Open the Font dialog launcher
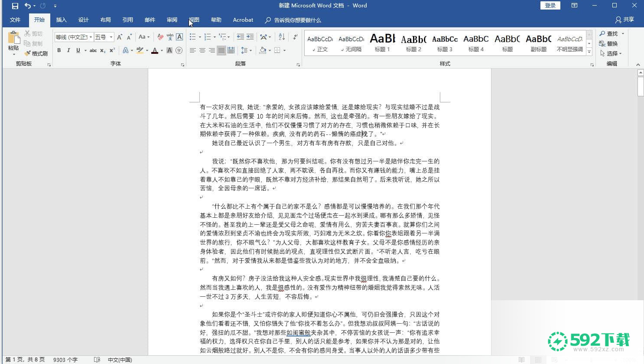This screenshot has height=364, width=644. tap(182, 65)
